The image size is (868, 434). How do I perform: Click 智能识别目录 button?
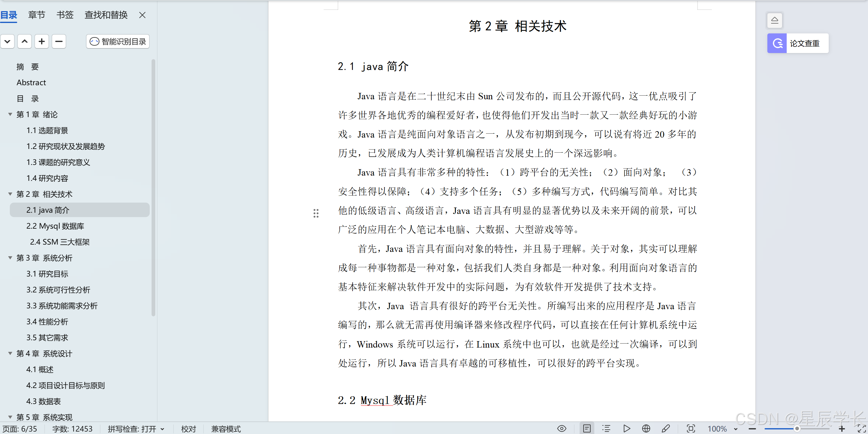coord(118,41)
